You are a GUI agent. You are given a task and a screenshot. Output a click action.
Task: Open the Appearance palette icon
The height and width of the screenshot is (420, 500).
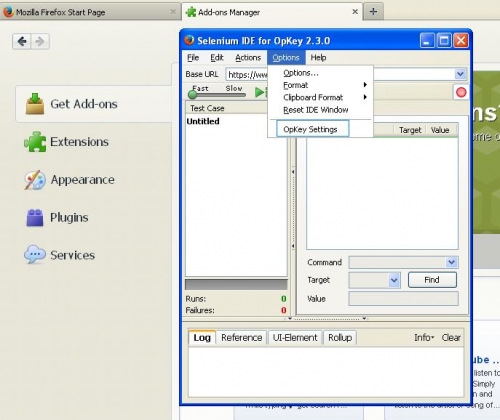(x=35, y=180)
